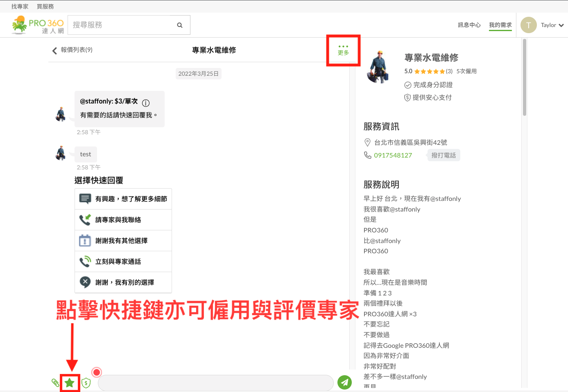Viewport: 568px width, 392px height.
Task: Click the plumber profile photo
Action: click(379, 67)
